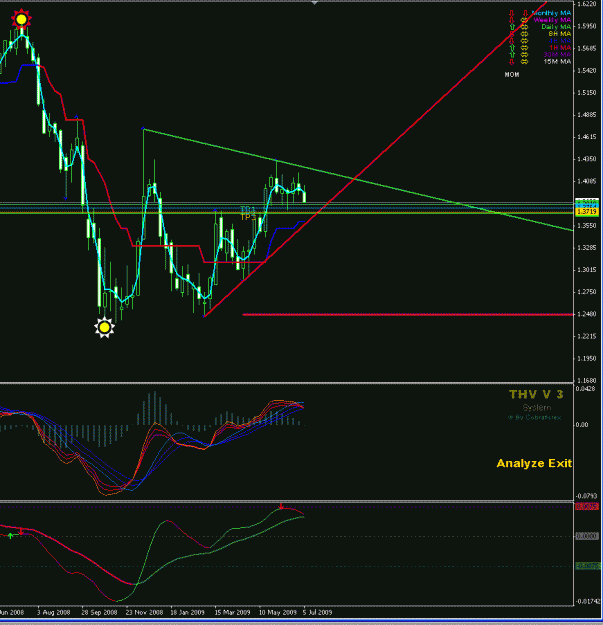Click the 28 Sep 2008 date label

coord(99,612)
